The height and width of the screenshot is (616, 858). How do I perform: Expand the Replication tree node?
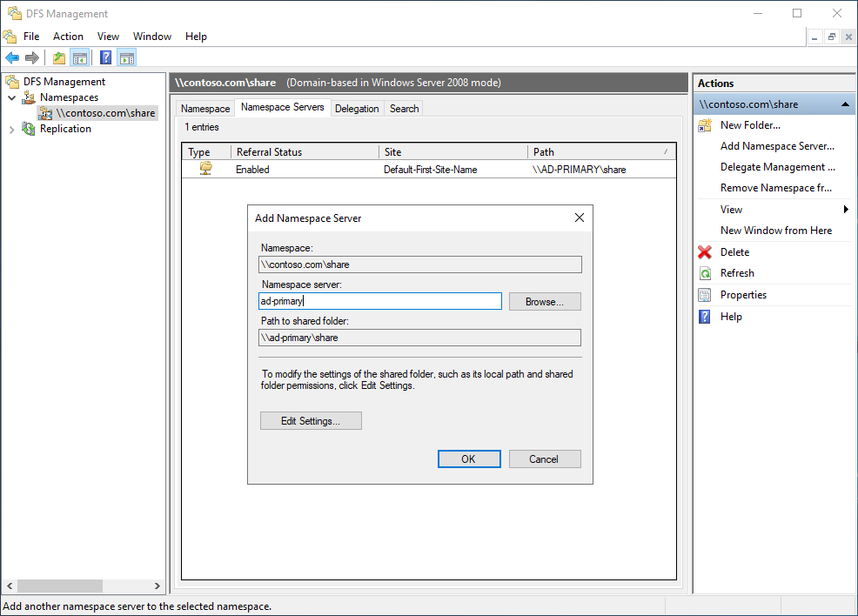tap(11, 129)
